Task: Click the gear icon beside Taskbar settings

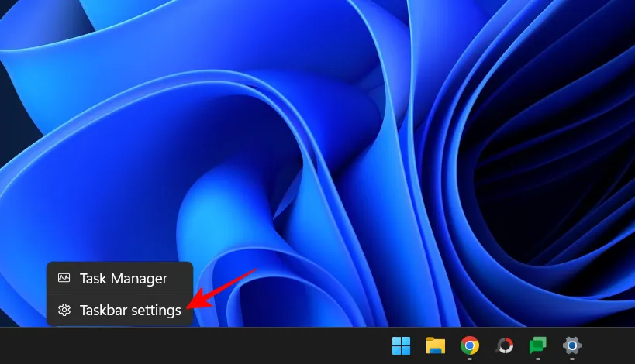Action: point(64,311)
